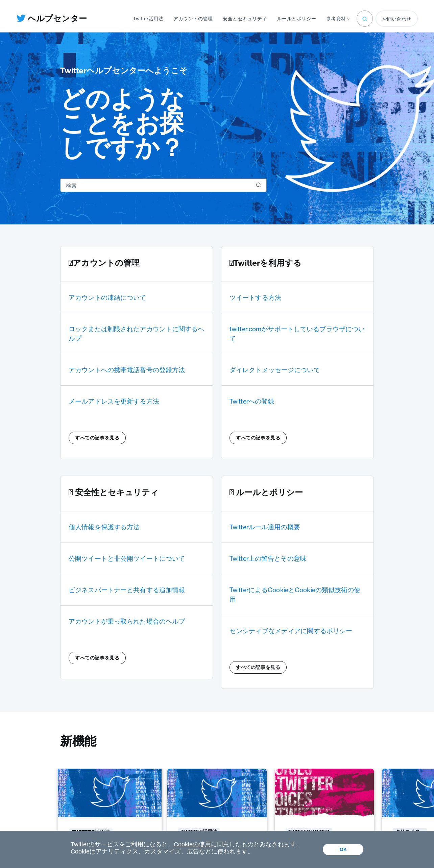
Task: Open TwitterによるCookieとCookieの類似技術 link
Action: click(x=295, y=595)
